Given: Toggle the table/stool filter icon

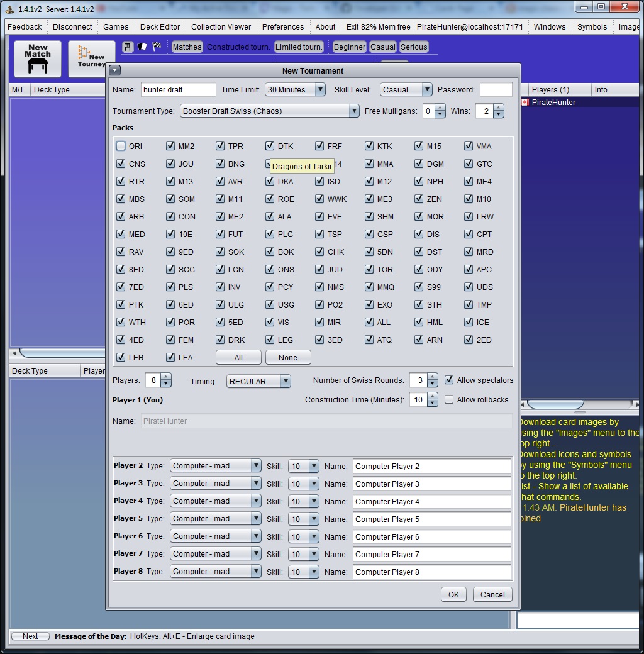Looking at the screenshot, I should click(128, 47).
